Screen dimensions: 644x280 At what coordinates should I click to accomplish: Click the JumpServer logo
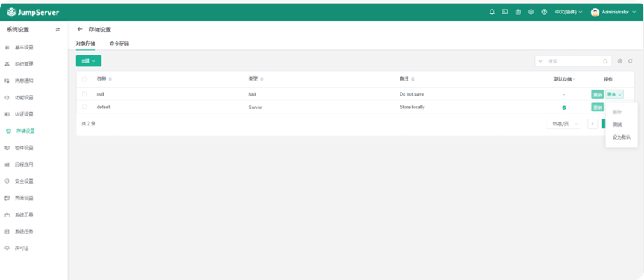click(x=33, y=13)
